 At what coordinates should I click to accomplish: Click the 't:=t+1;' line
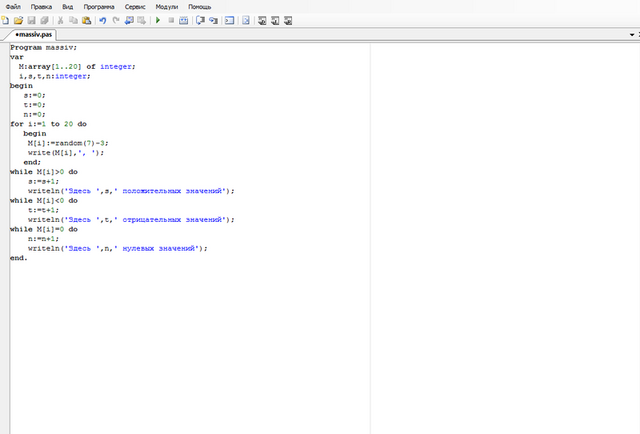coord(43,210)
